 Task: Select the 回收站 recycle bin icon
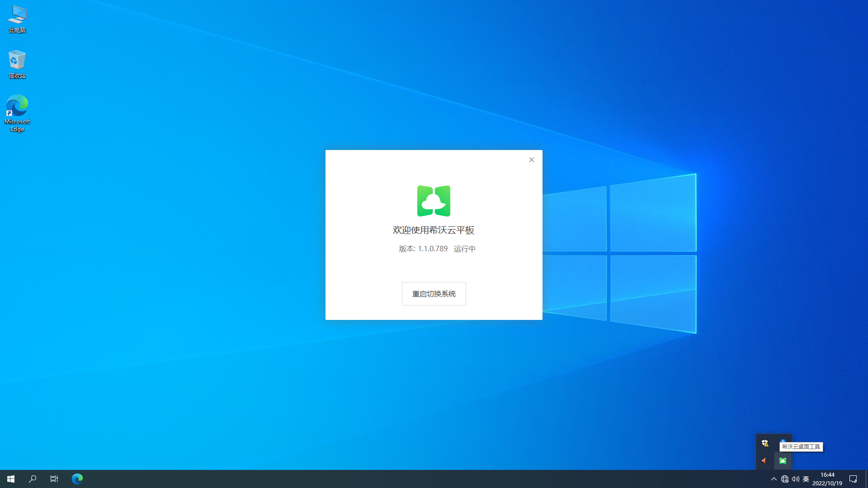(17, 65)
